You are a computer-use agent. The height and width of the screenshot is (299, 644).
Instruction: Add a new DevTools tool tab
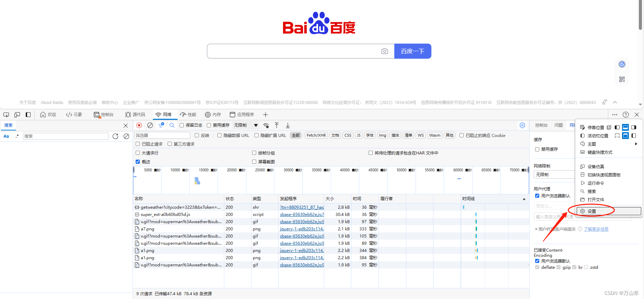tap(265, 115)
